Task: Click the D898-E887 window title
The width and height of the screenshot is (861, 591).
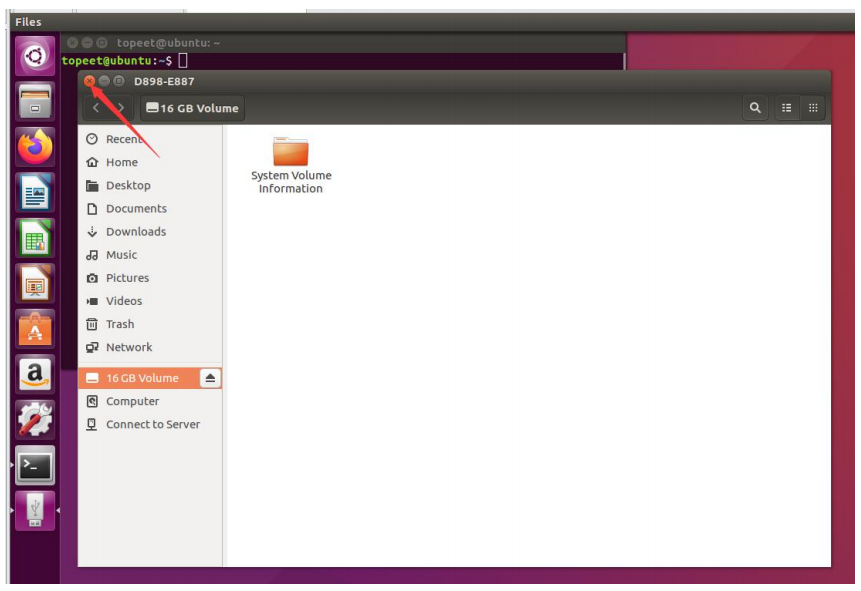Action: tap(164, 81)
